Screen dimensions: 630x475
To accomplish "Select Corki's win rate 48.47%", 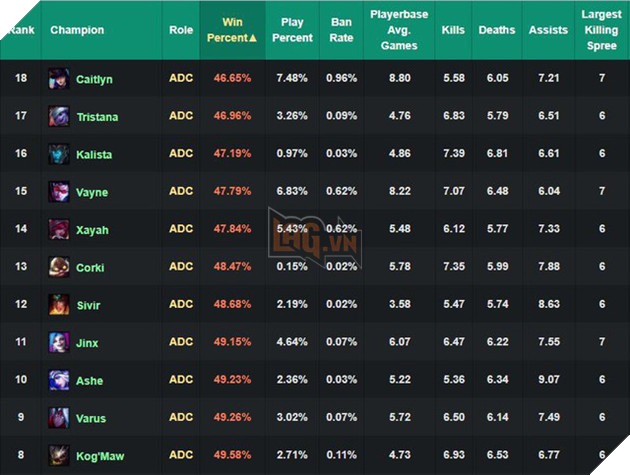I will pos(232,266).
